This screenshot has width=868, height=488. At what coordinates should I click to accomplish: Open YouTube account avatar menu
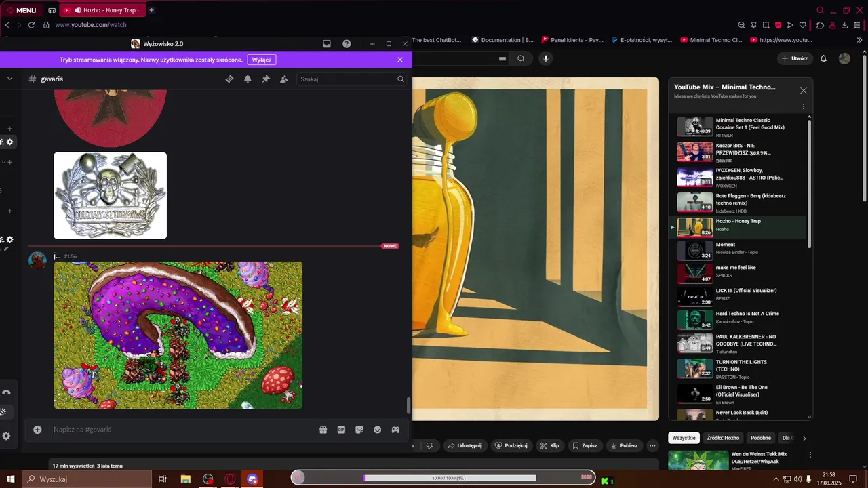click(x=844, y=58)
